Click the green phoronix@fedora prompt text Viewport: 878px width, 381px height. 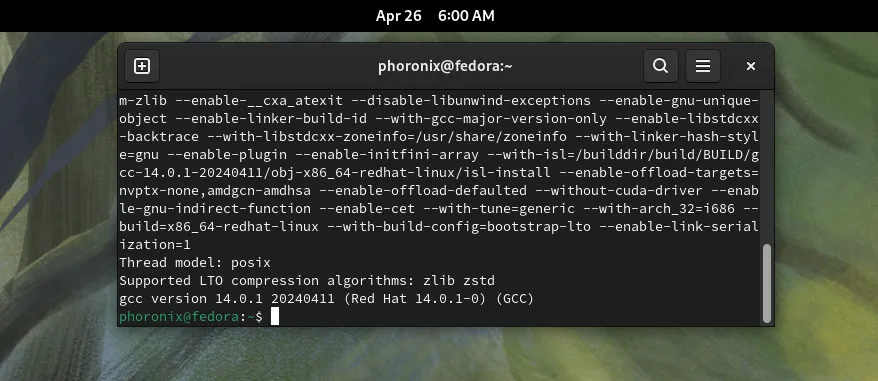pyautogui.click(x=179, y=317)
